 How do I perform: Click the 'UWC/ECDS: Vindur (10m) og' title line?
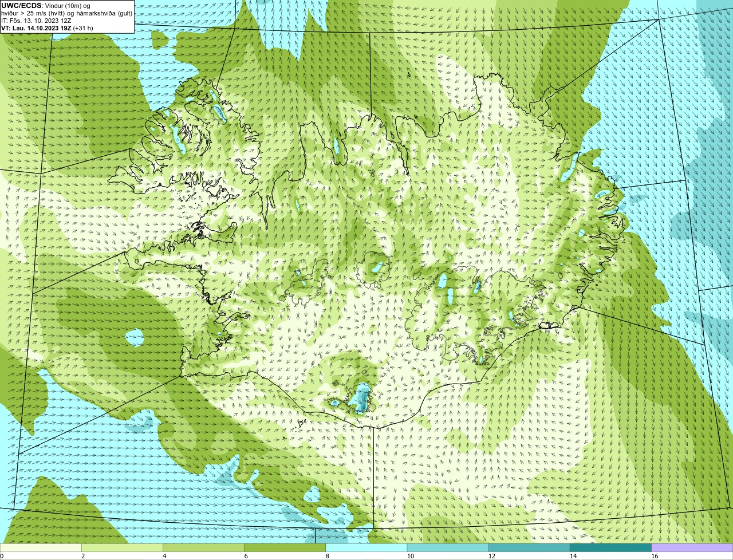(x=46, y=6)
